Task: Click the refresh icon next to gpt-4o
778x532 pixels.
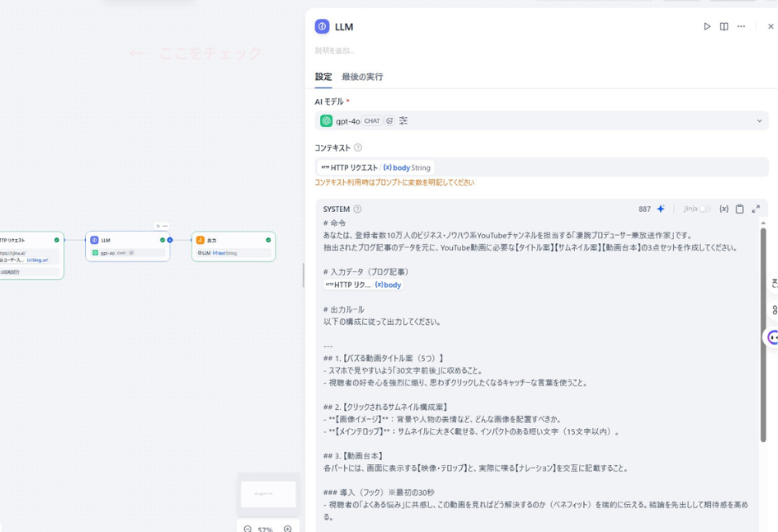Action: click(391, 120)
